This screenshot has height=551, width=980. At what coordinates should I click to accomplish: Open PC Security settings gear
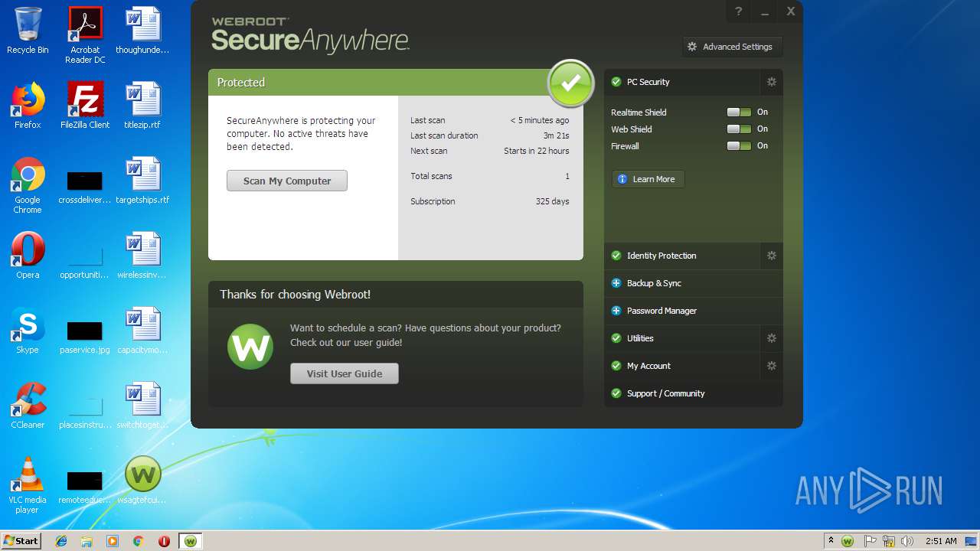tap(772, 82)
